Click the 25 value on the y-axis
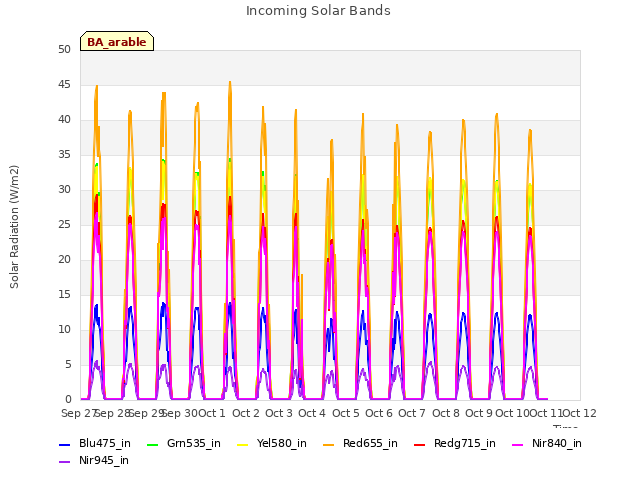 64,224
